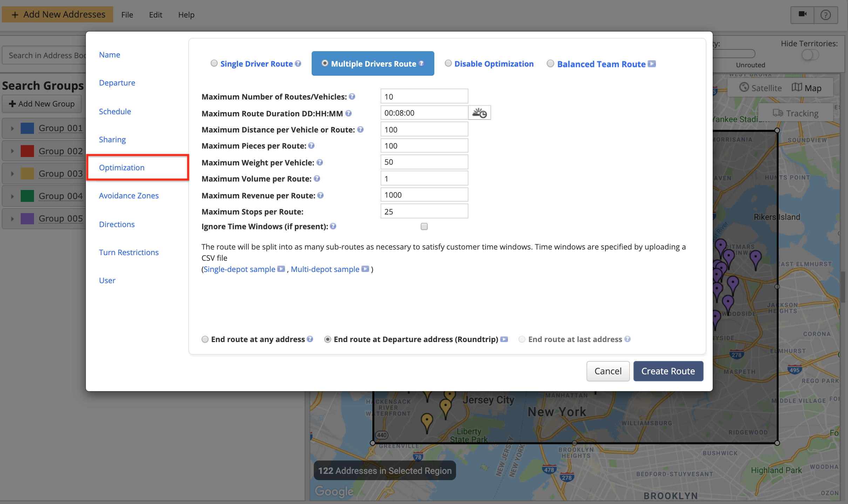Click the Group 002 red color swatch

click(x=27, y=151)
